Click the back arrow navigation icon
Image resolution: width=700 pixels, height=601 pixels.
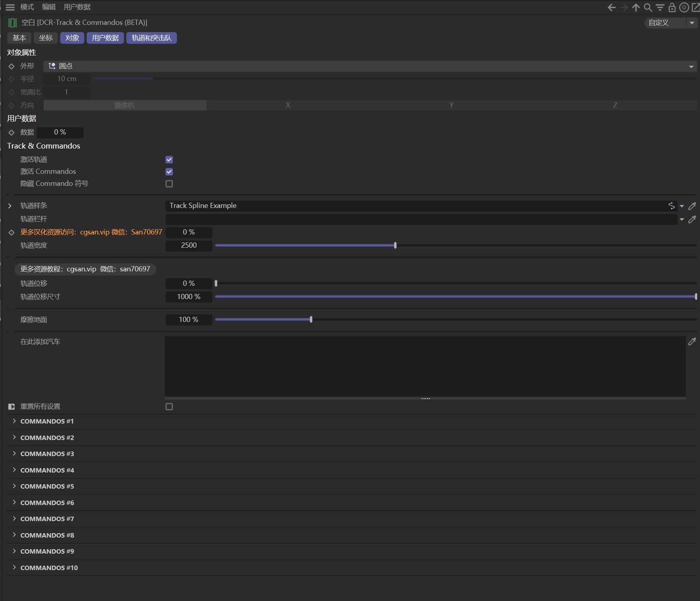point(611,7)
